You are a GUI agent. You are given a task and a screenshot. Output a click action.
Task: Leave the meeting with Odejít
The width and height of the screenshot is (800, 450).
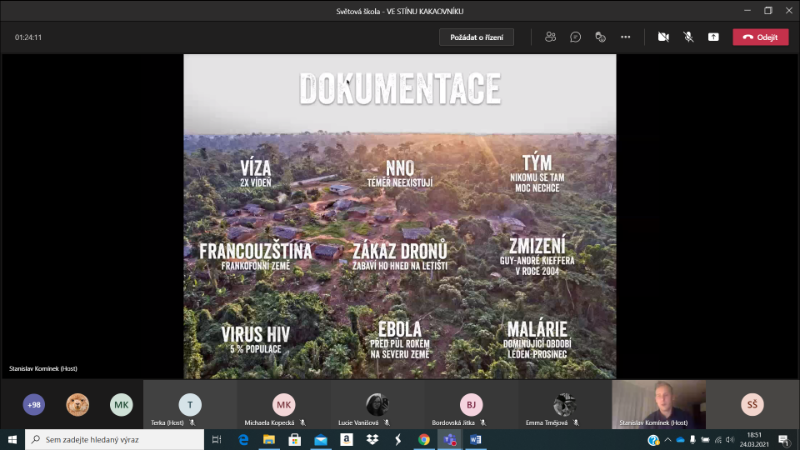(x=760, y=37)
